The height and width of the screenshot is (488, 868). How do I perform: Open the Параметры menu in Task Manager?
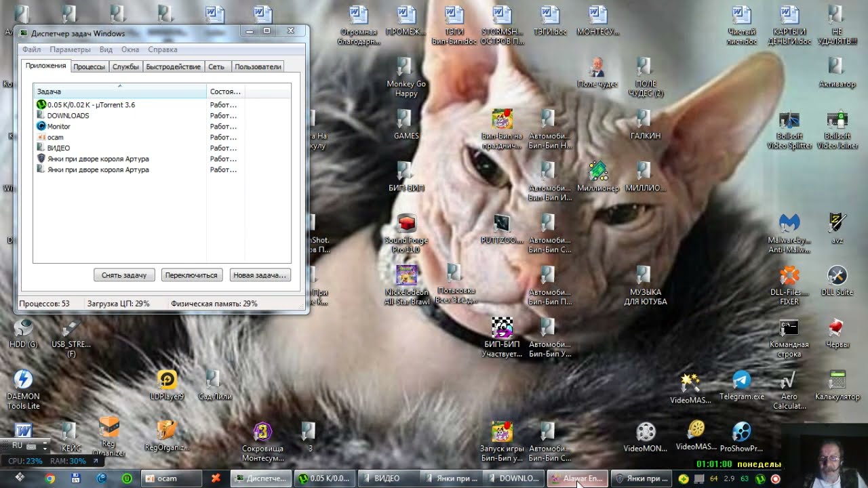[x=70, y=49]
